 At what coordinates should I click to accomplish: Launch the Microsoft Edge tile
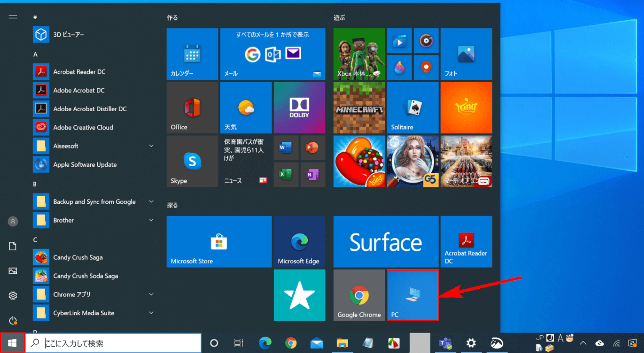click(x=299, y=242)
